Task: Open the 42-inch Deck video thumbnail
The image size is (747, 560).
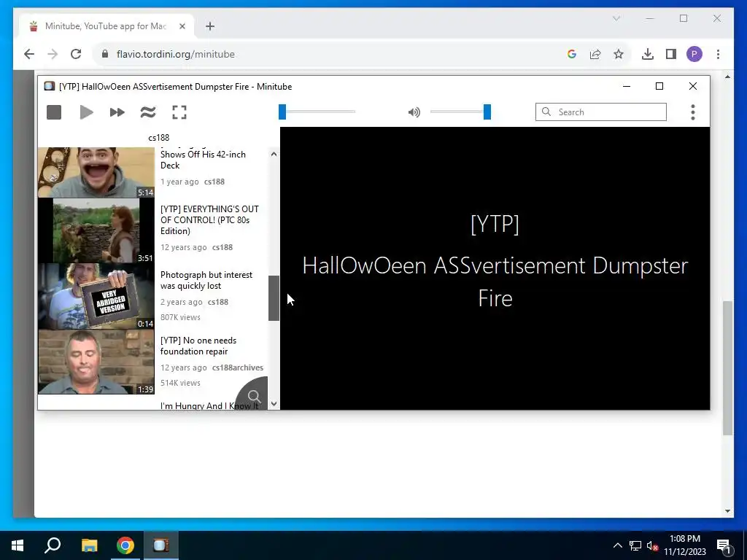Action: 96,172
